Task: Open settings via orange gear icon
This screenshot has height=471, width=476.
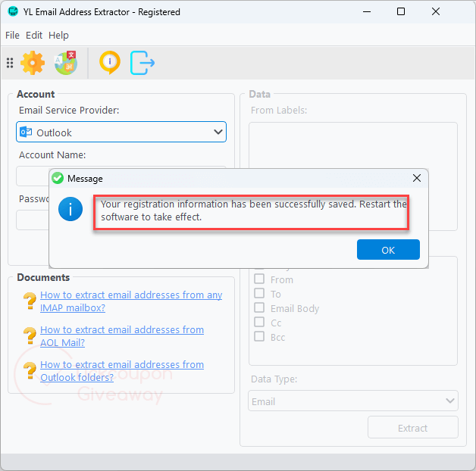Action: coord(33,63)
